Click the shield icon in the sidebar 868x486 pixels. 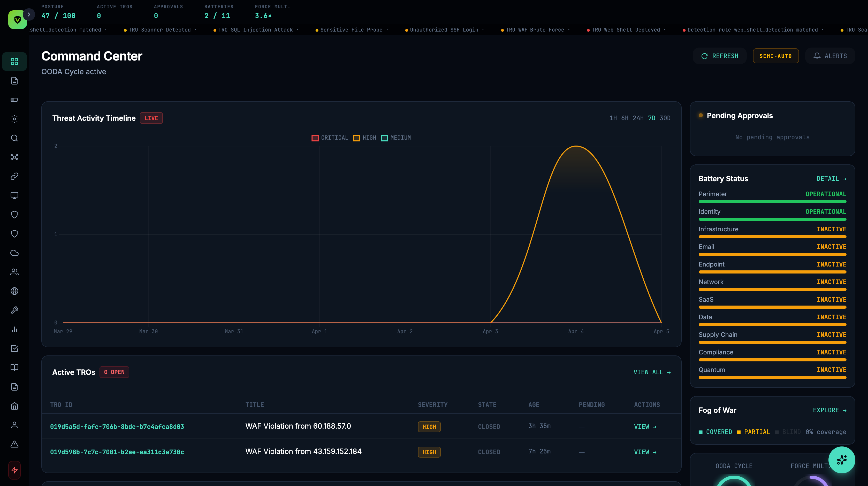14,214
